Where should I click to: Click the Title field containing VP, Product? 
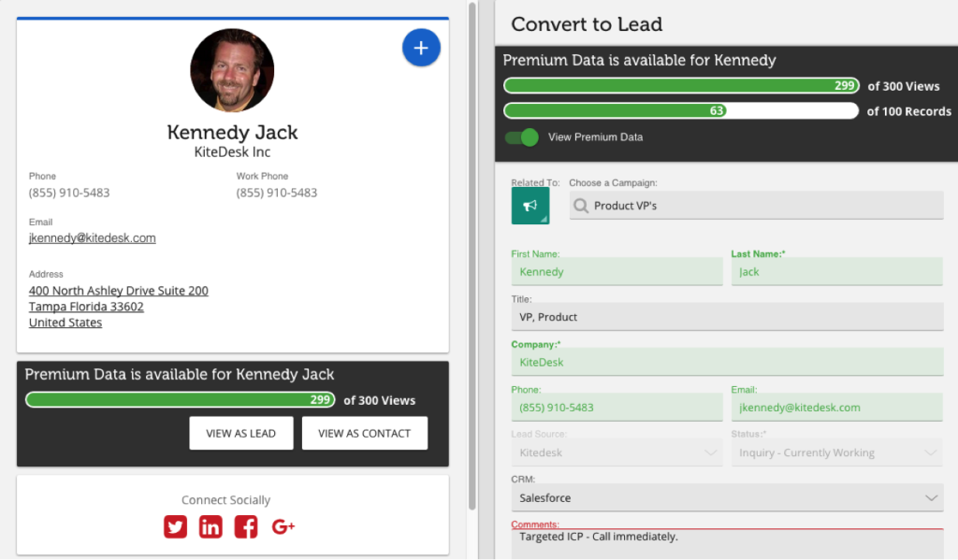[727, 317]
